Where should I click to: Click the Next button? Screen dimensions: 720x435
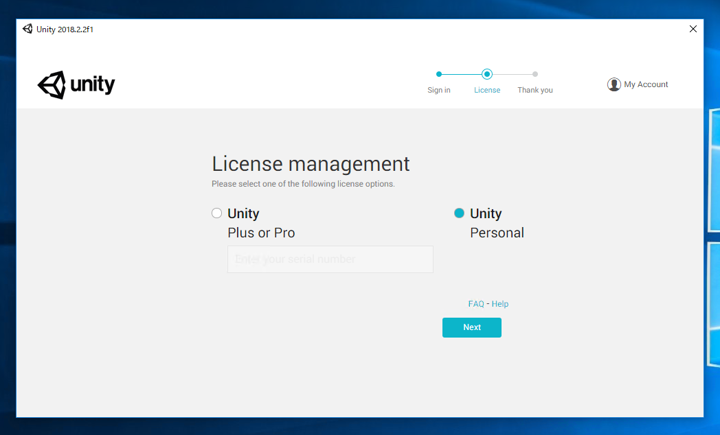click(x=472, y=328)
